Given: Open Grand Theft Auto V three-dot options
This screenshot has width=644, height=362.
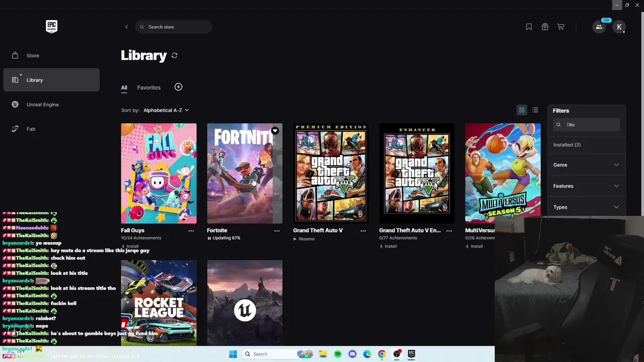Looking at the screenshot, I should [x=363, y=231].
